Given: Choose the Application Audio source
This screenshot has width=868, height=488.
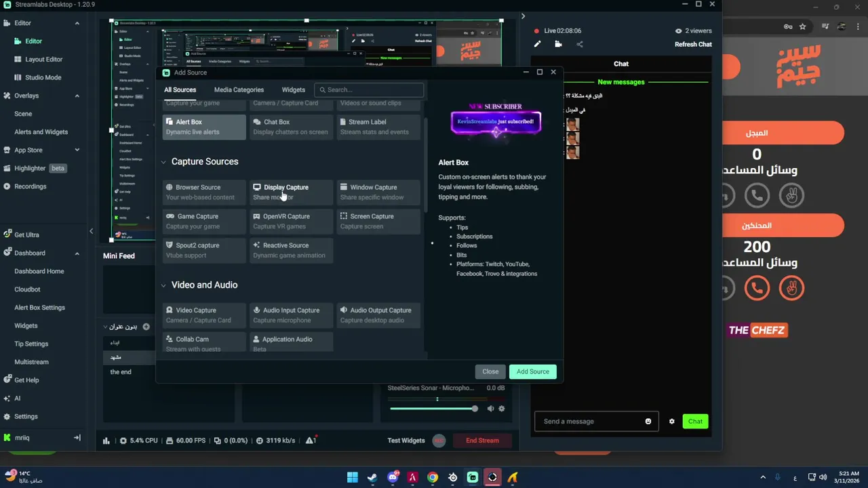Looking at the screenshot, I should coord(292,342).
